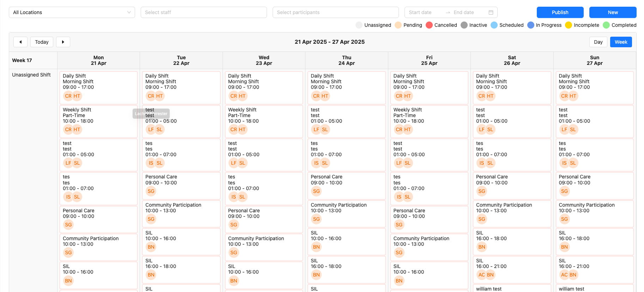
Task: Go to next week using right arrow
Action: [x=63, y=42]
